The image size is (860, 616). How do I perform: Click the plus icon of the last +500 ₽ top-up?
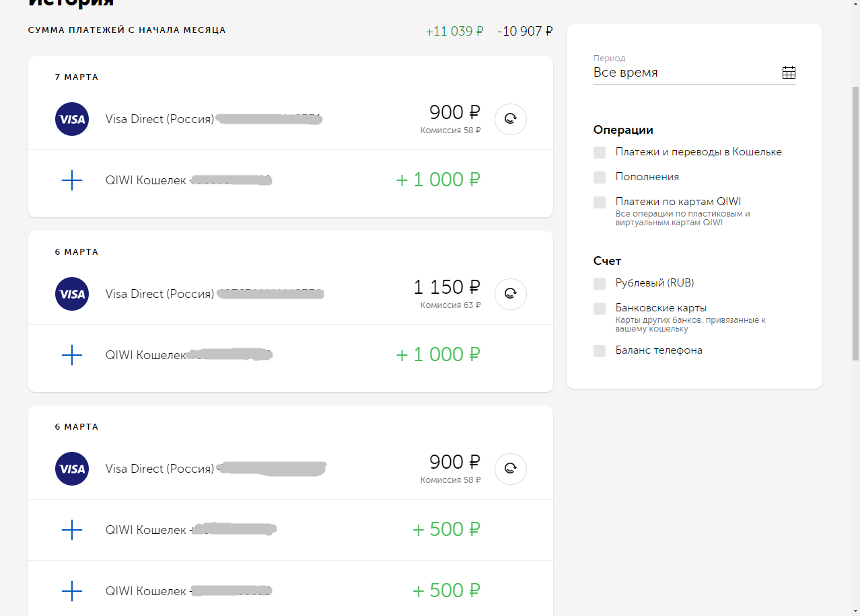pyautogui.click(x=72, y=591)
